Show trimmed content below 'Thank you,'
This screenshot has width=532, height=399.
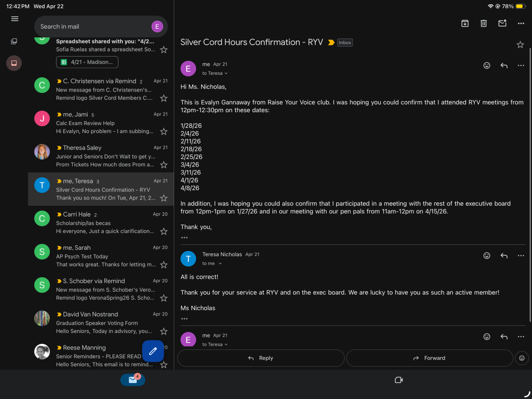click(x=185, y=238)
